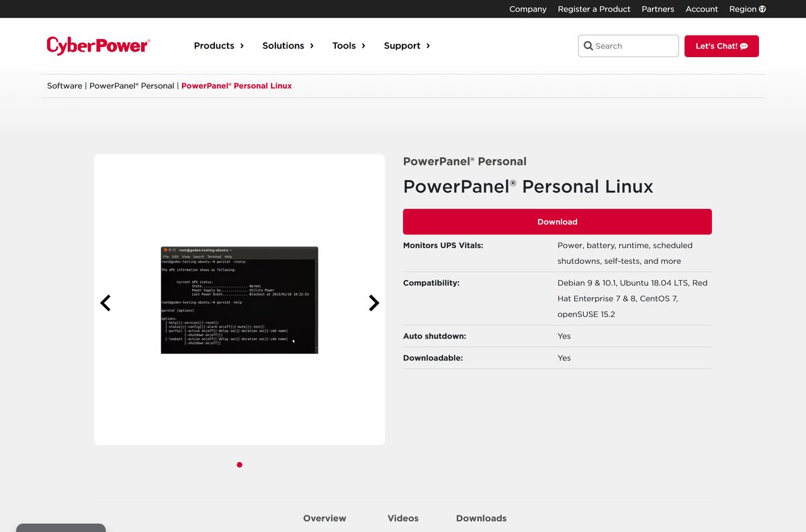Click the Region globe icon

click(x=762, y=9)
